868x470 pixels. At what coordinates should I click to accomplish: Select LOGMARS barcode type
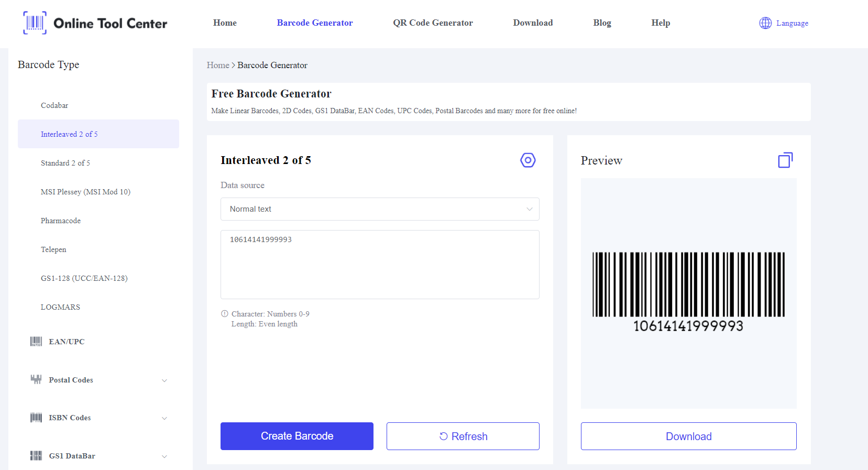(60, 307)
